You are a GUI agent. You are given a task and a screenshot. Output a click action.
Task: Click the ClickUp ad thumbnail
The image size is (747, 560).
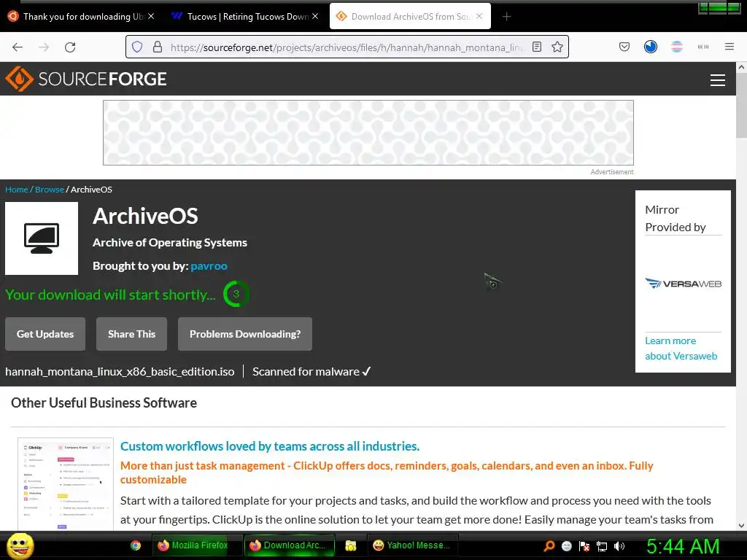pyautogui.click(x=65, y=484)
